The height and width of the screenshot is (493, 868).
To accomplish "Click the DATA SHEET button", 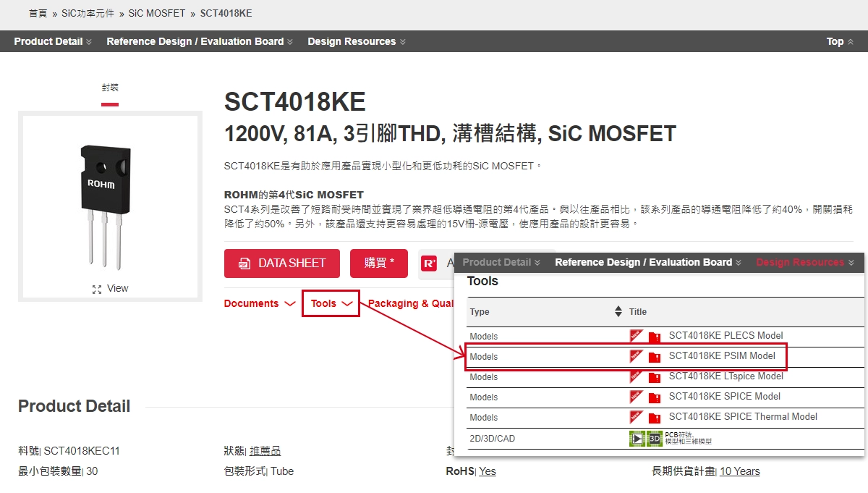I will pyautogui.click(x=282, y=264).
